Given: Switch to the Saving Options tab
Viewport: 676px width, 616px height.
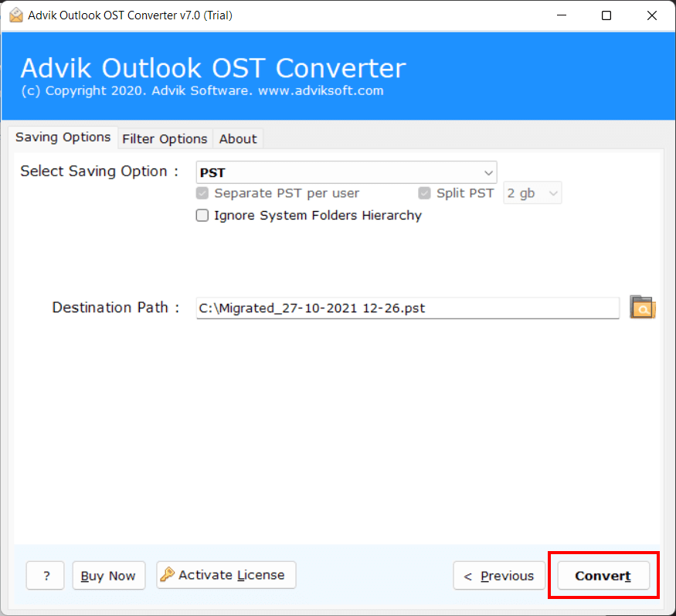Looking at the screenshot, I should [63, 137].
